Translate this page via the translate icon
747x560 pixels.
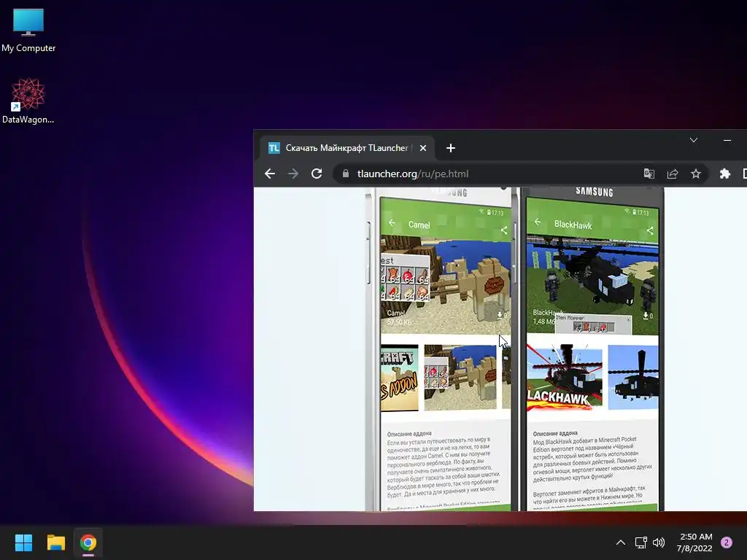649,174
